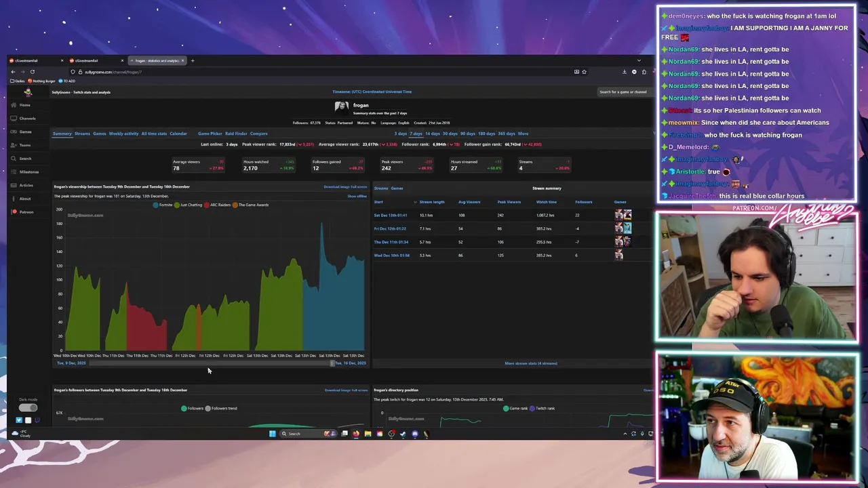Close the frogan statistics browser tab
Screen dimensions: 868x488
click(x=182, y=61)
